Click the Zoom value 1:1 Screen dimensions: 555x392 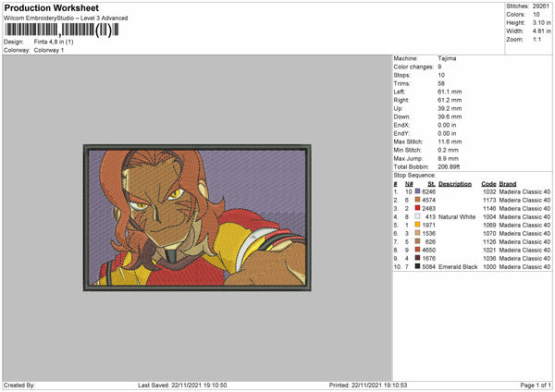[536, 39]
